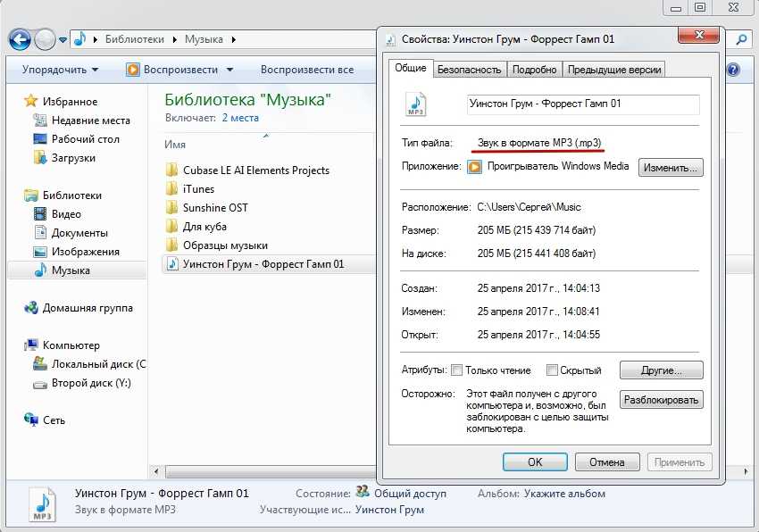Open the Подробно tab
This screenshot has width=759, height=532.
point(535,70)
